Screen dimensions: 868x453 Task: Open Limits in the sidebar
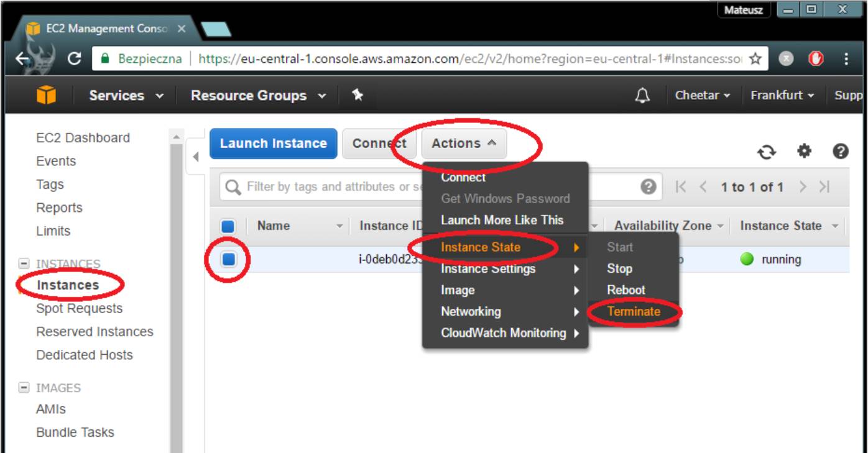(53, 231)
